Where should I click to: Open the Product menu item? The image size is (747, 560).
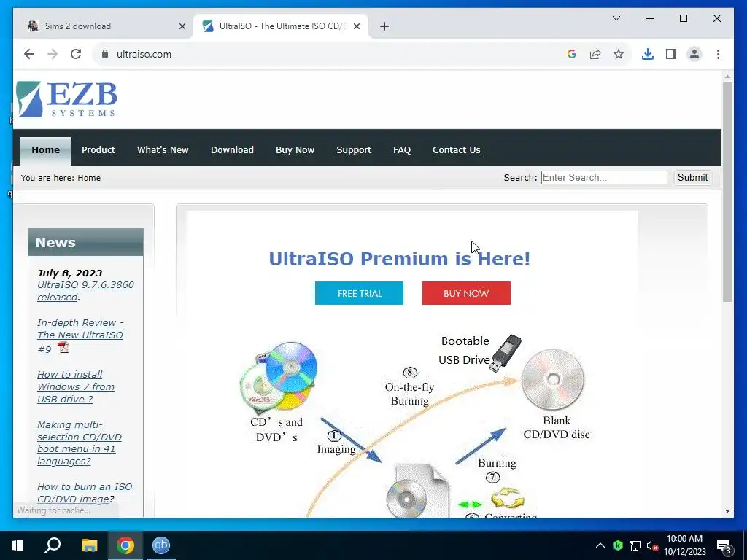point(98,150)
